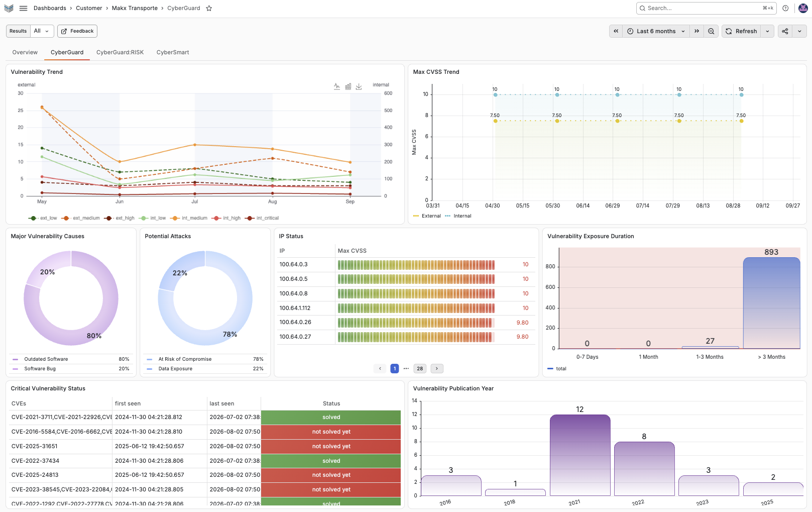Switch to the CyberGuard:RISK tab
This screenshot has height=512, width=812.
[120, 52]
